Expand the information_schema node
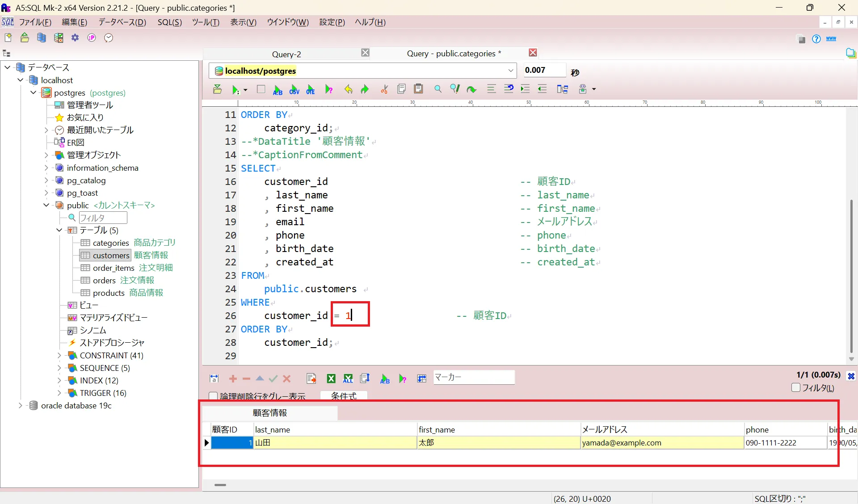This screenshot has height=504, width=858. point(46,168)
